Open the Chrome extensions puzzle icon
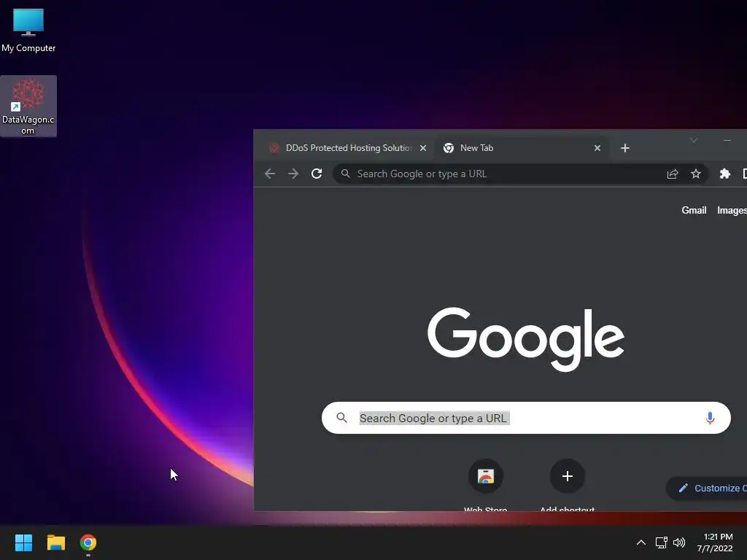Image resolution: width=747 pixels, height=560 pixels. point(724,174)
